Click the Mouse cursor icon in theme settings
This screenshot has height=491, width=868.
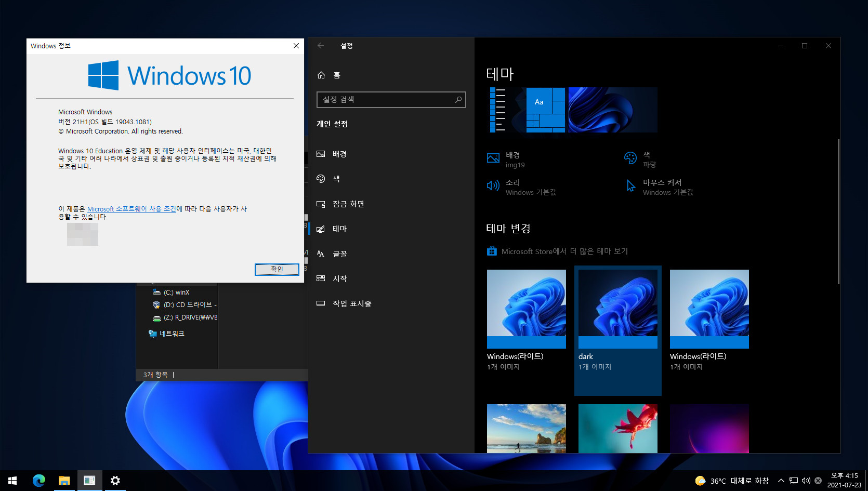click(x=630, y=185)
